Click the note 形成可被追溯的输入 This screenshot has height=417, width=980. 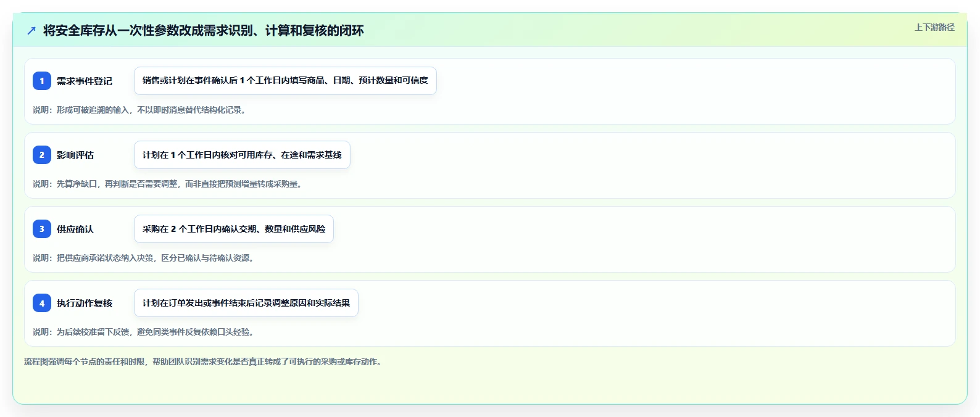140,110
